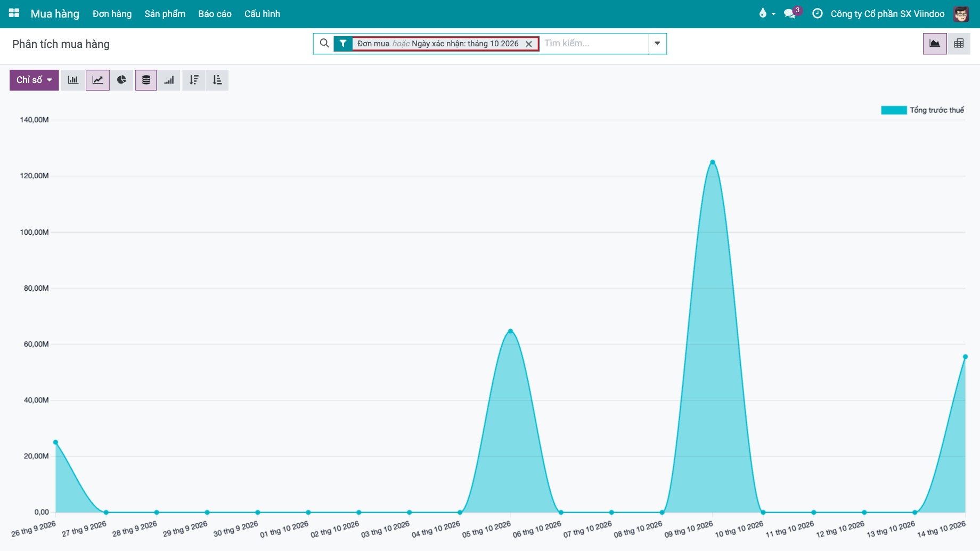
Task: Click the data point at 14 thg 10 2026
Action: (x=965, y=357)
